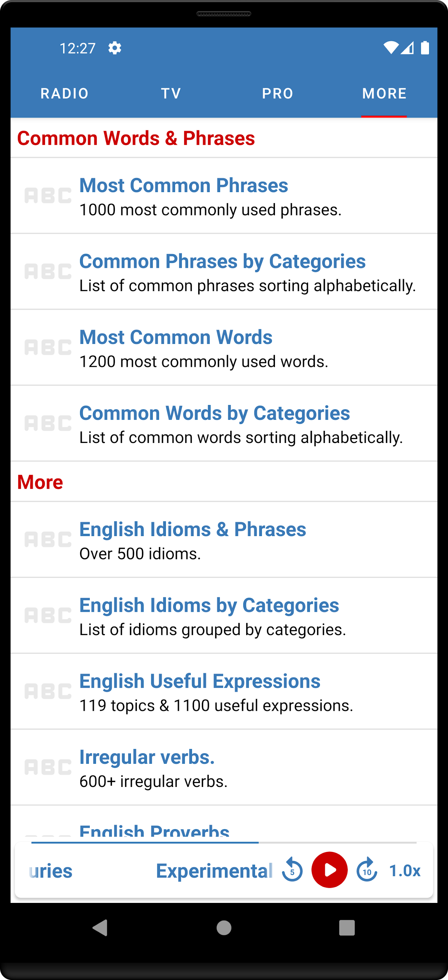
Task: Open Common Words by Categories
Action: coord(215,413)
